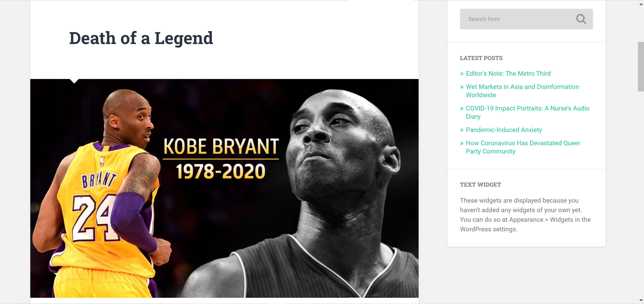Click the Death of a Legend headline
This screenshot has height=304, width=644.
(x=141, y=38)
